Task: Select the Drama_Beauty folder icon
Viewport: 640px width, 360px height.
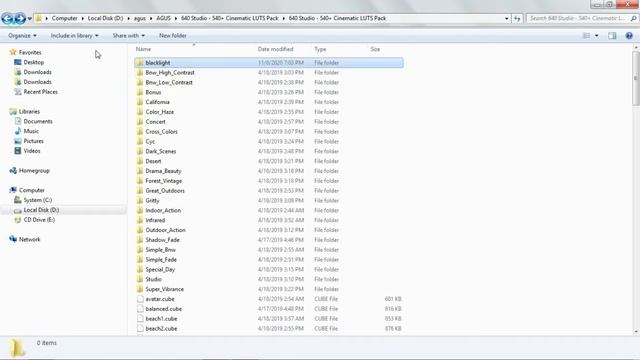Action: 140,171
